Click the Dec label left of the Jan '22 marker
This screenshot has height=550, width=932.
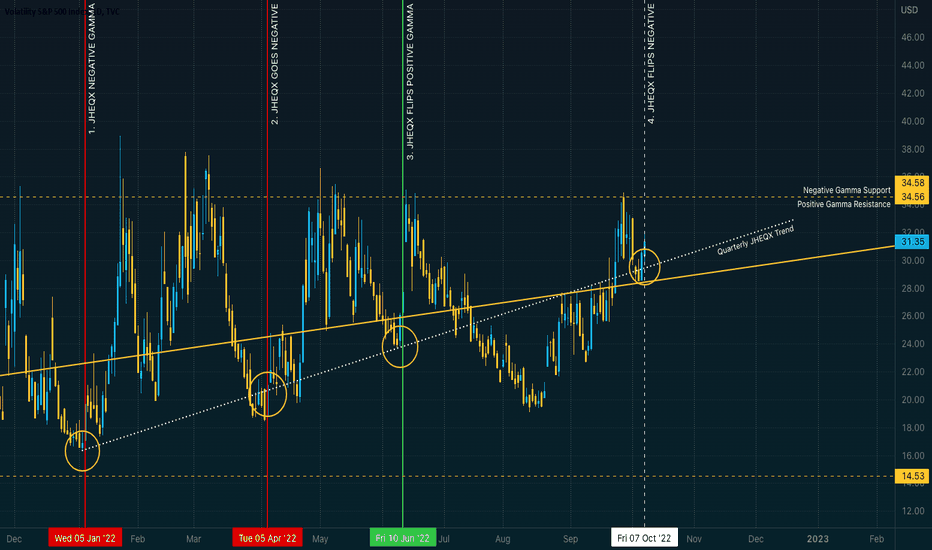point(14,539)
